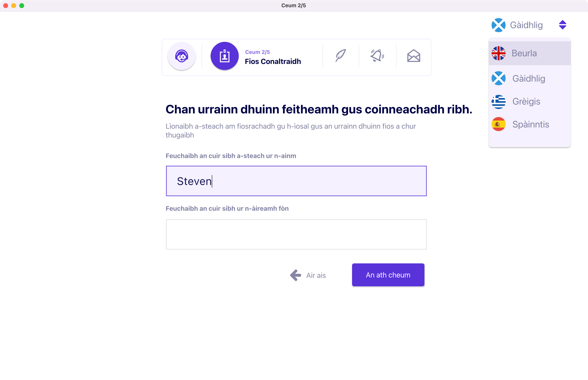Click the Scottish flag in the language selector

(x=498, y=25)
